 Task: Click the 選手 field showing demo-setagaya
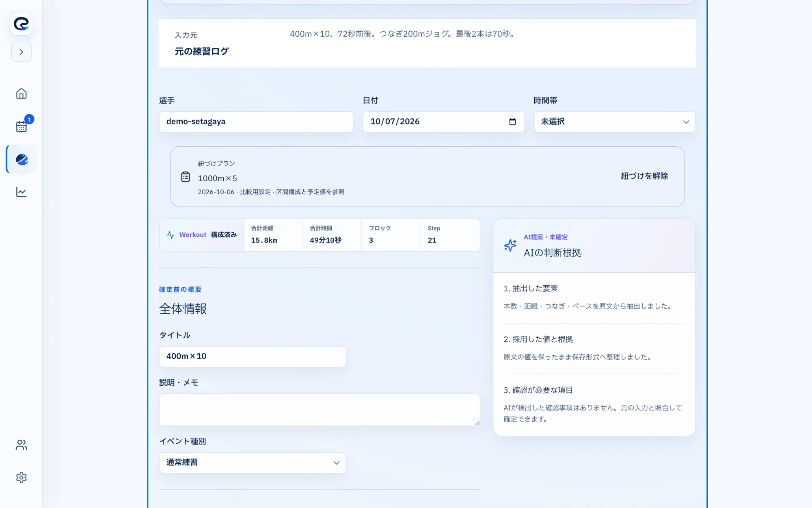[x=256, y=122]
